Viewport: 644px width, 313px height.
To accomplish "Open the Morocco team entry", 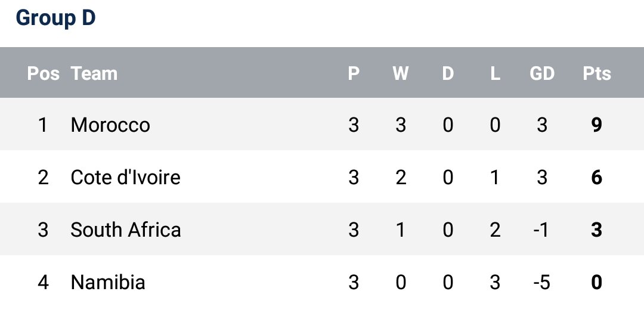I will click(x=110, y=125).
